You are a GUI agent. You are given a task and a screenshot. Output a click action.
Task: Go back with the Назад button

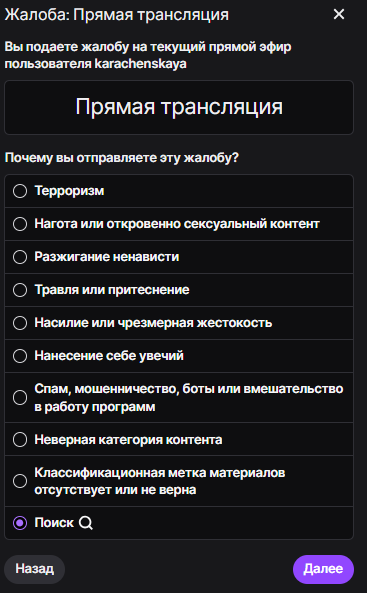[x=34, y=569]
